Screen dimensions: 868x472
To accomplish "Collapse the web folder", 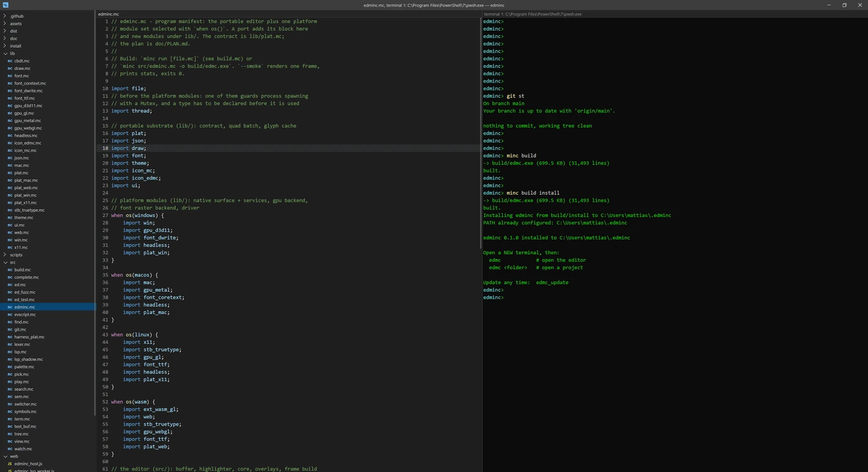I will tap(5, 456).
